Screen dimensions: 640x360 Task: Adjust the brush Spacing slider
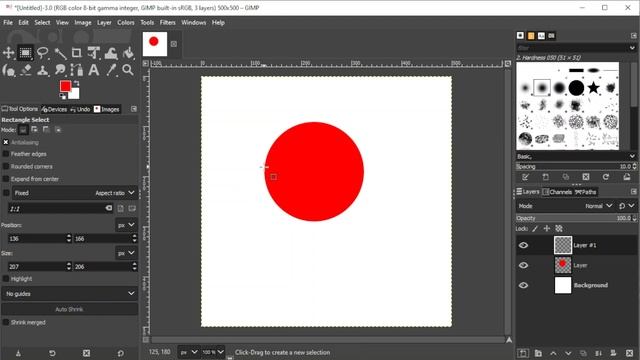(576, 166)
